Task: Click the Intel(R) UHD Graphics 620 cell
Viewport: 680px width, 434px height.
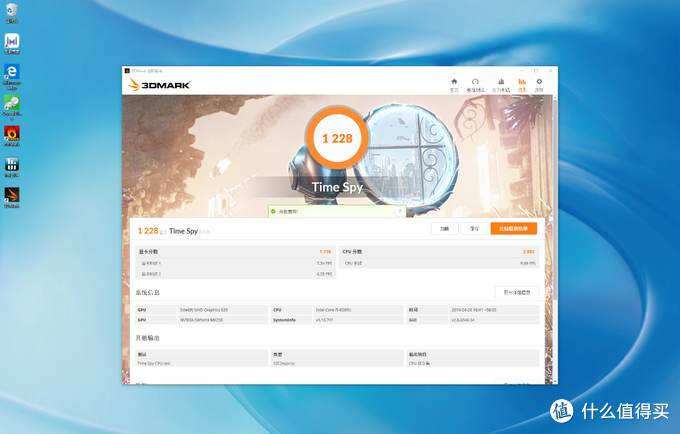Action: click(223, 310)
